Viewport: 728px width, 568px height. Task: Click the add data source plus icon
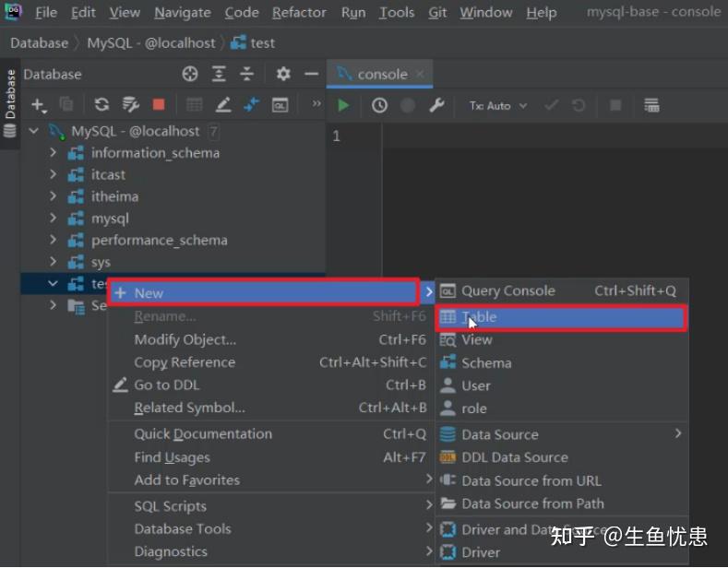pyautogui.click(x=38, y=105)
